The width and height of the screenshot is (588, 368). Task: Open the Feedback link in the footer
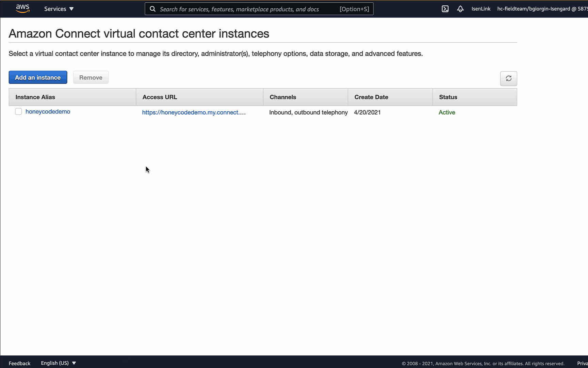(x=19, y=363)
